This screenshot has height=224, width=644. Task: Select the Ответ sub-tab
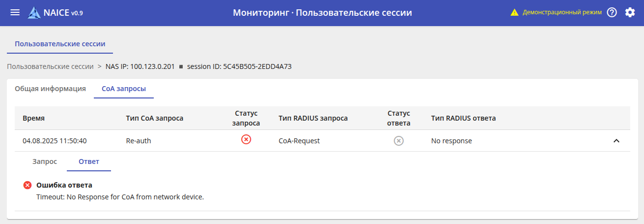[x=89, y=161]
